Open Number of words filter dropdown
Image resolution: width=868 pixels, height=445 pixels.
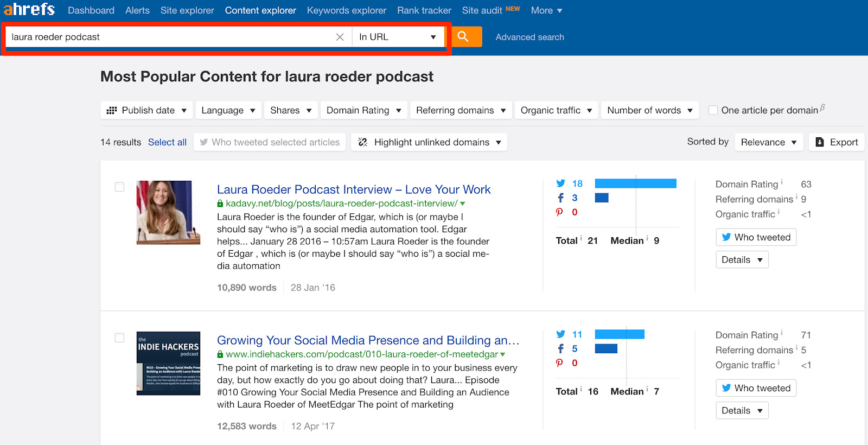tap(650, 110)
